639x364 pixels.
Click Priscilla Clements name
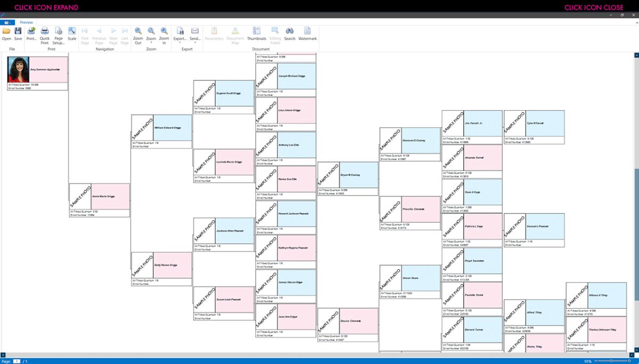click(x=413, y=209)
